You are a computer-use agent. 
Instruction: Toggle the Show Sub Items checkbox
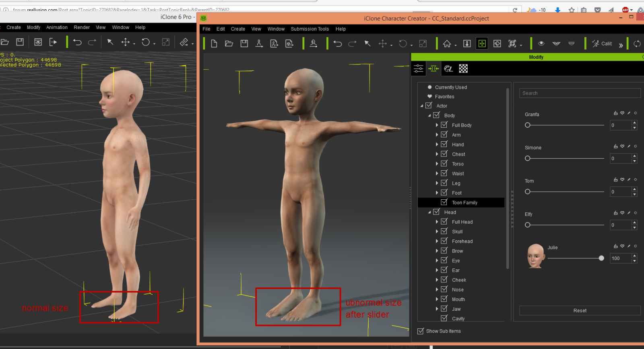pos(421,331)
